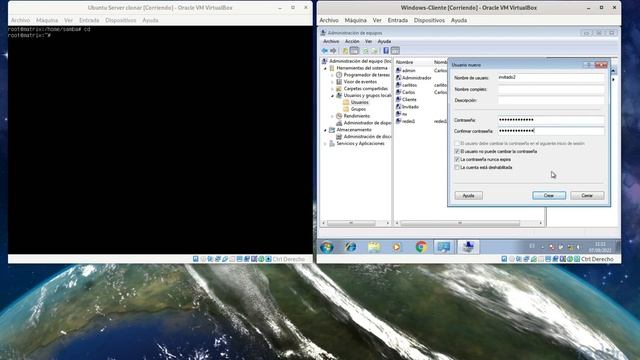This screenshot has width=640, height=360.
Task: Click the volume speaker icon in Windows tray
Action: tap(579, 247)
